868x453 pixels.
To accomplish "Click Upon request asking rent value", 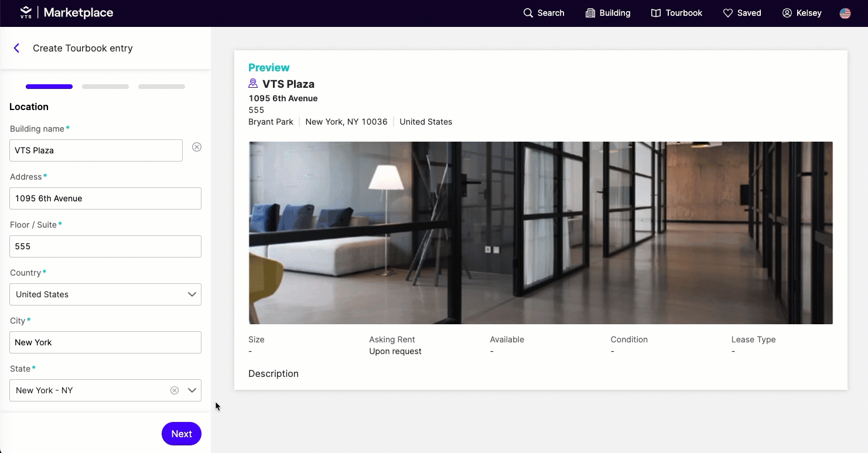I will (395, 351).
